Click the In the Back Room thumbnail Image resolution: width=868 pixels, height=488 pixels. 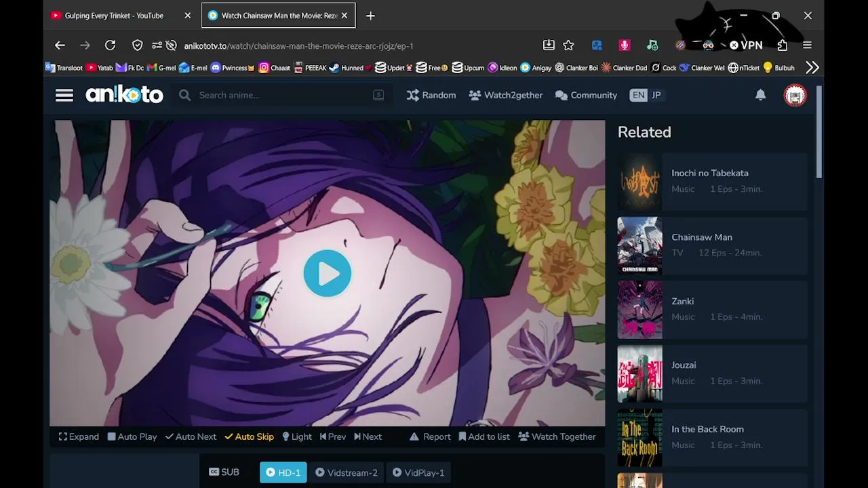point(639,438)
